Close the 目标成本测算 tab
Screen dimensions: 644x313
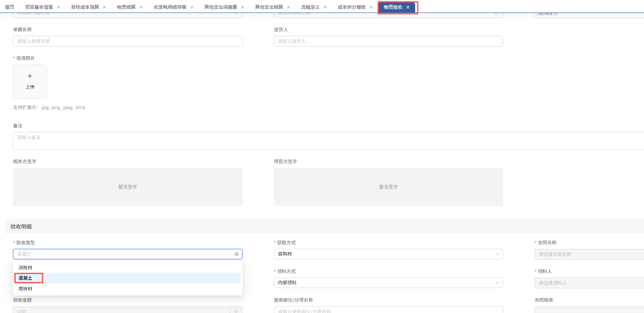tap(104, 7)
